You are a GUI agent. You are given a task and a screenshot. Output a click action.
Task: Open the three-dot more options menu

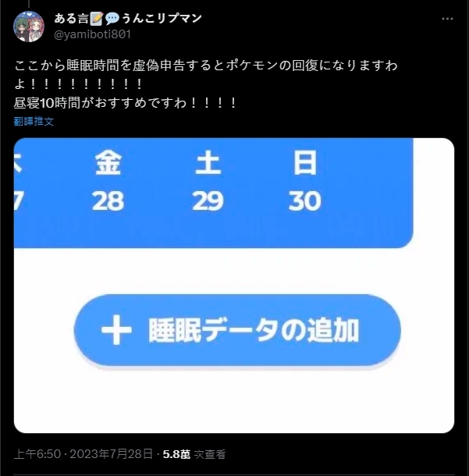447,19
